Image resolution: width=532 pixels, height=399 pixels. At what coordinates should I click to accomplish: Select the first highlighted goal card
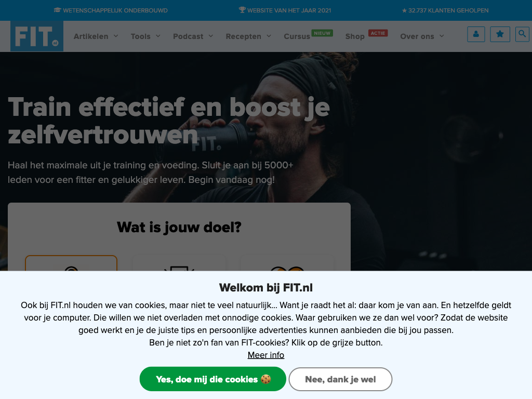71,263
